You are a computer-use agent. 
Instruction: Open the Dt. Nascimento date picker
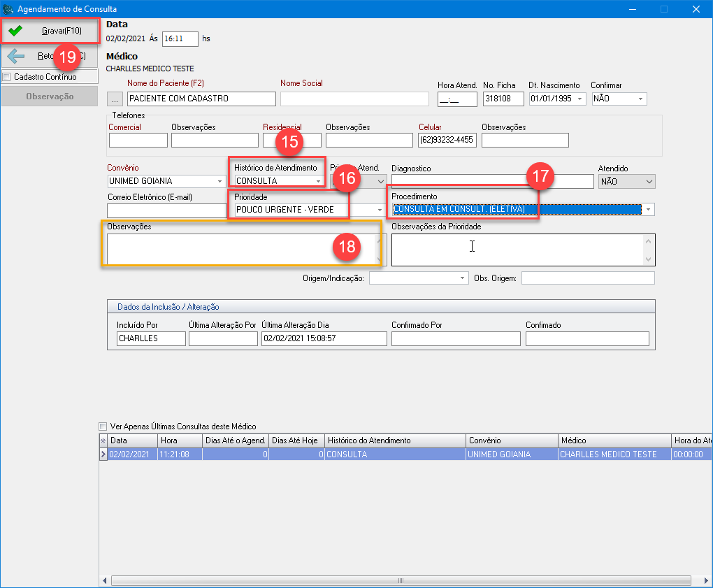(579, 99)
